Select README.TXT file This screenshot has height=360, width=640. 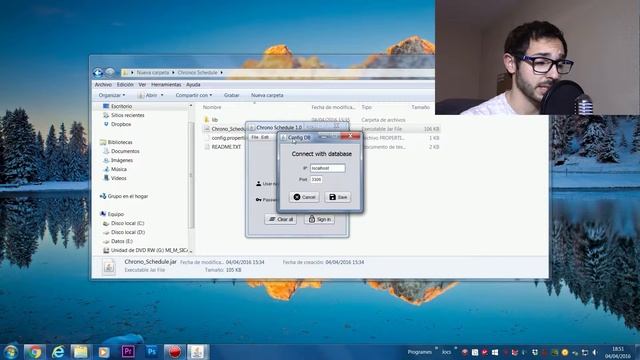(222, 147)
